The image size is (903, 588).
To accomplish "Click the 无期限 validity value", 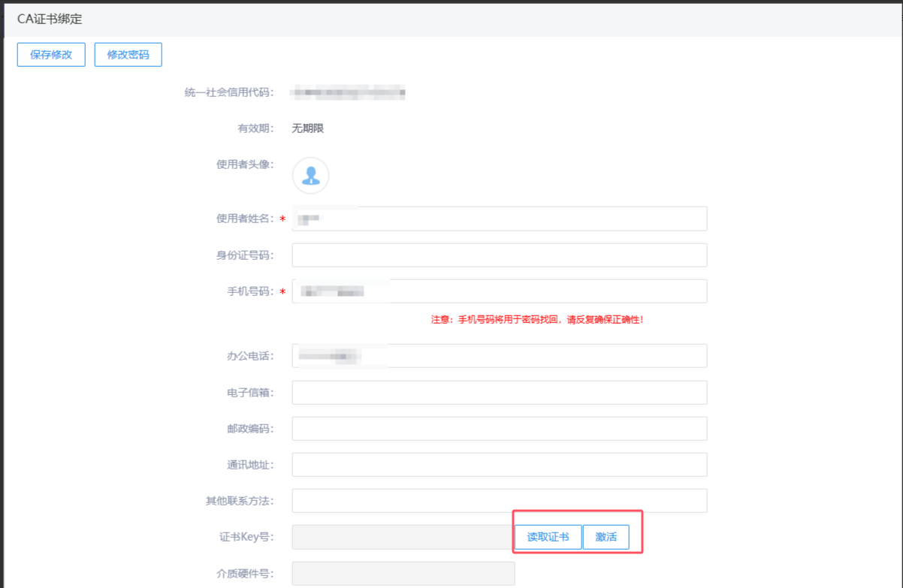I will pyautogui.click(x=308, y=128).
